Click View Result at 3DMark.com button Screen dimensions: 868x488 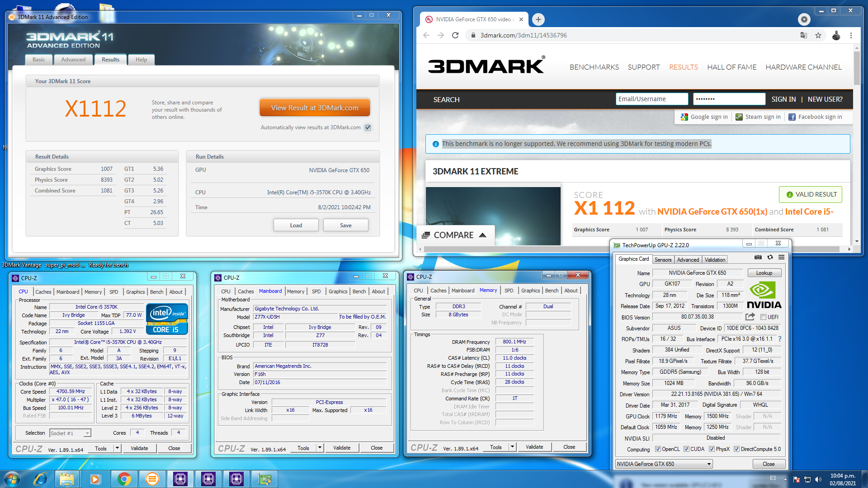[315, 108]
